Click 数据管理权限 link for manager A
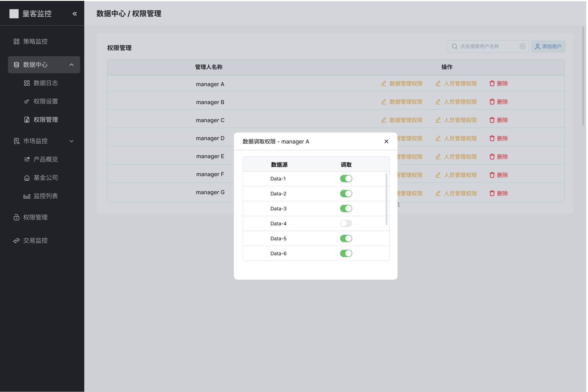 (405, 84)
